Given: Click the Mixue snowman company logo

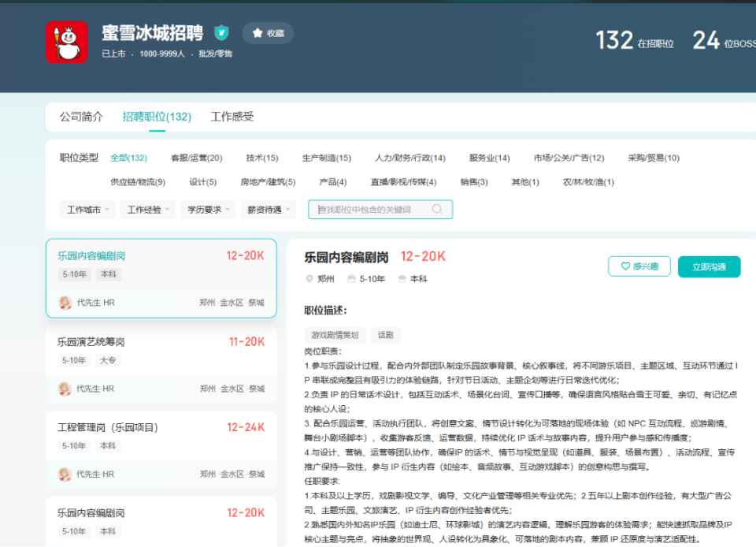Looking at the screenshot, I should pos(66,41).
